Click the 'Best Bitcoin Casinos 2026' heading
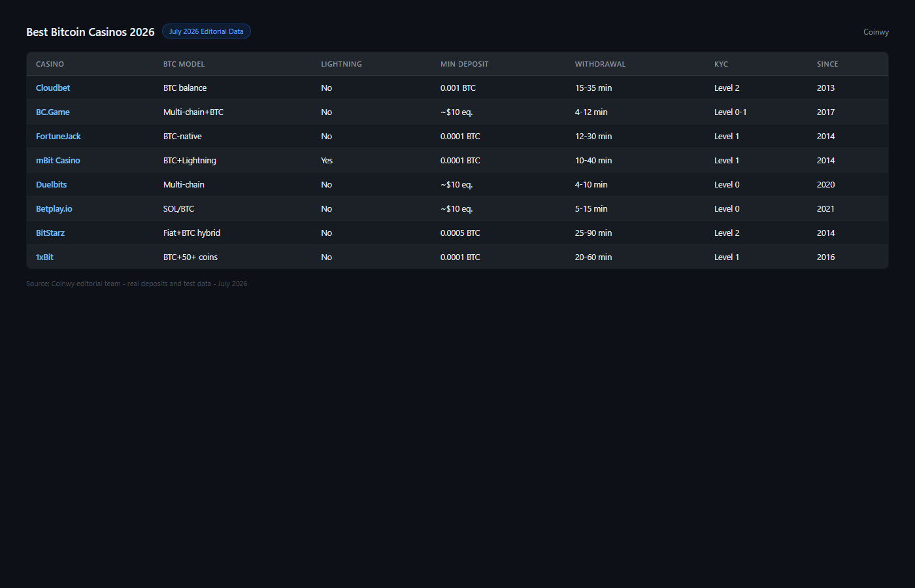This screenshot has width=915, height=588. point(90,32)
